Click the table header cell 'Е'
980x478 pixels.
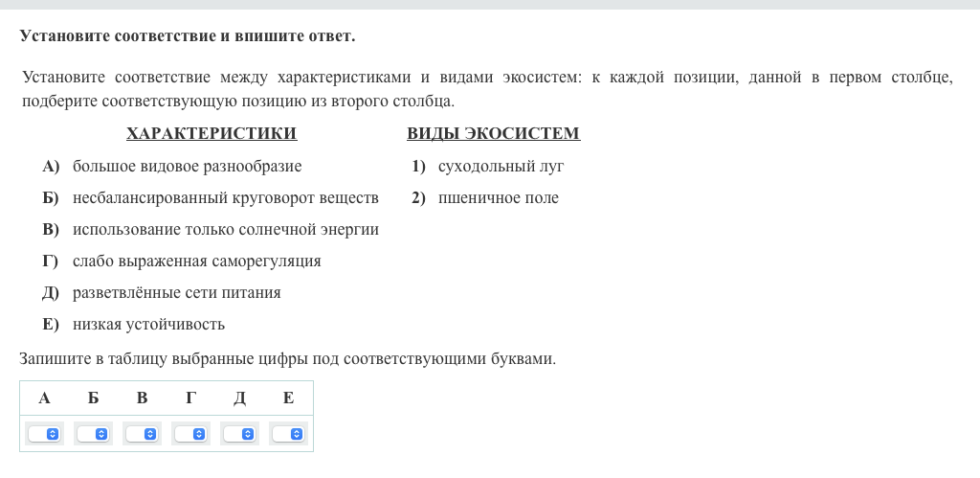(x=288, y=398)
